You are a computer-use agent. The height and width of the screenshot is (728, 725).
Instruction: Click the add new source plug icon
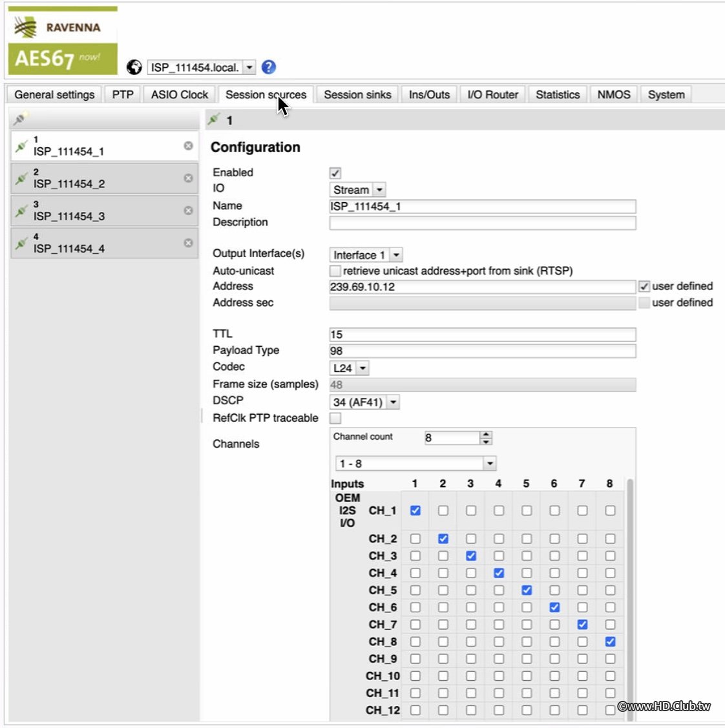tap(21, 118)
